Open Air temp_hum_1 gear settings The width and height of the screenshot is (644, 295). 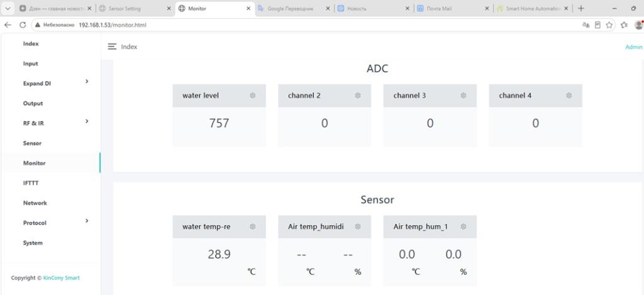[x=464, y=226]
